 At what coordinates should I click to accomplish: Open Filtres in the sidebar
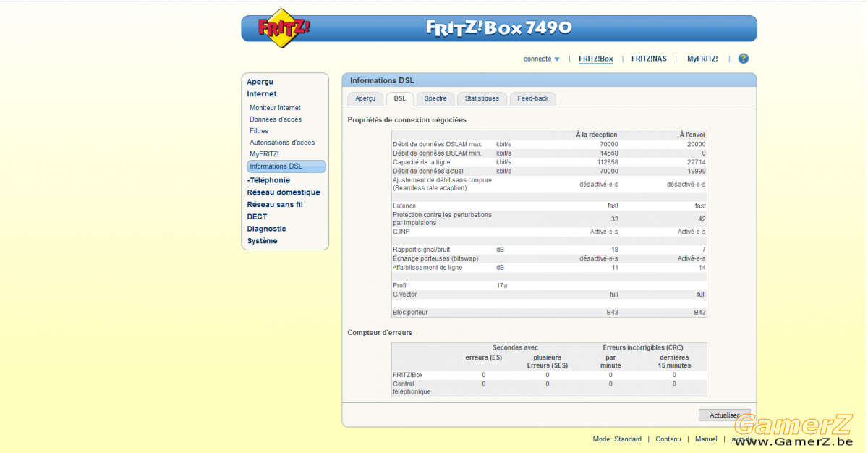click(259, 131)
